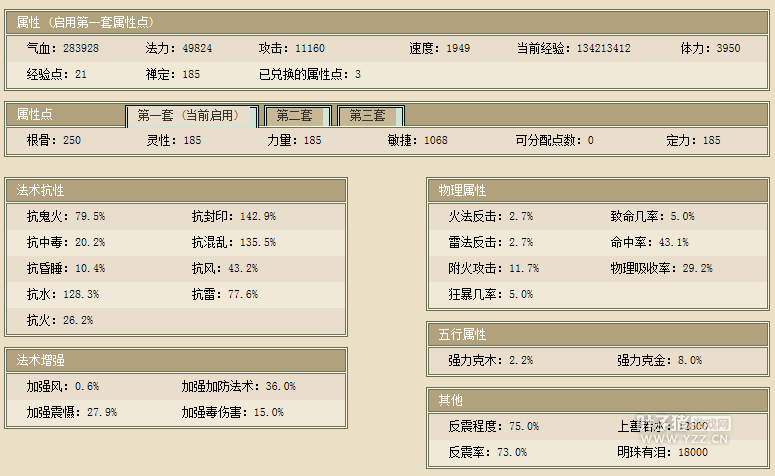This screenshot has height=476, width=775.
Task: Click the 法术抗性 panel header
Action: [x=41, y=190]
